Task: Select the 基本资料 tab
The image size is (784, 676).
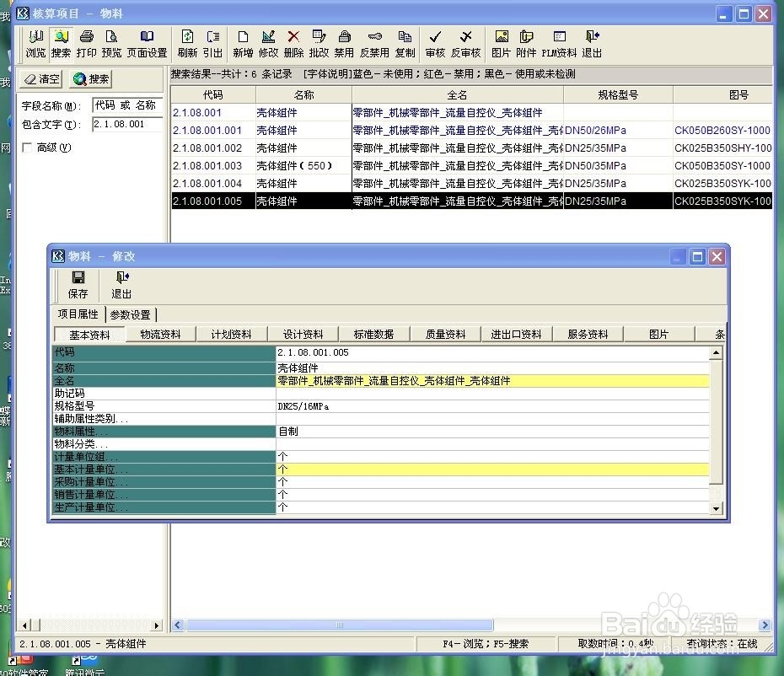Action: pos(89,335)
